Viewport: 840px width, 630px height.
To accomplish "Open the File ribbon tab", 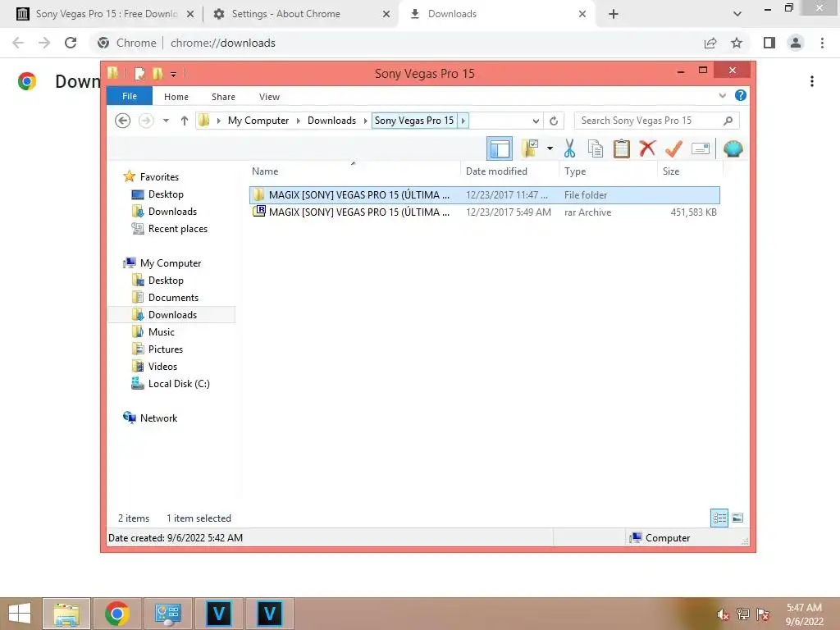I will (x=130, y=96).
